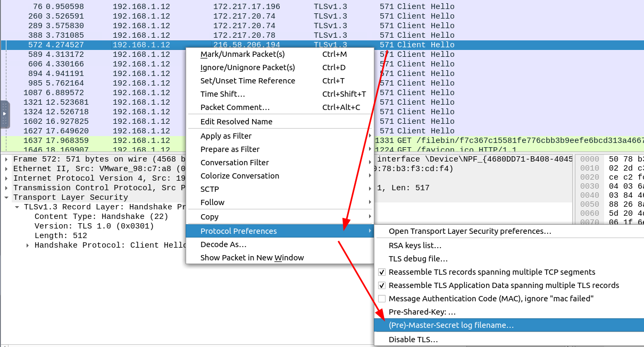Select packet 1637 GET /filebin row

pyautogui.click(x=322, y=140)
